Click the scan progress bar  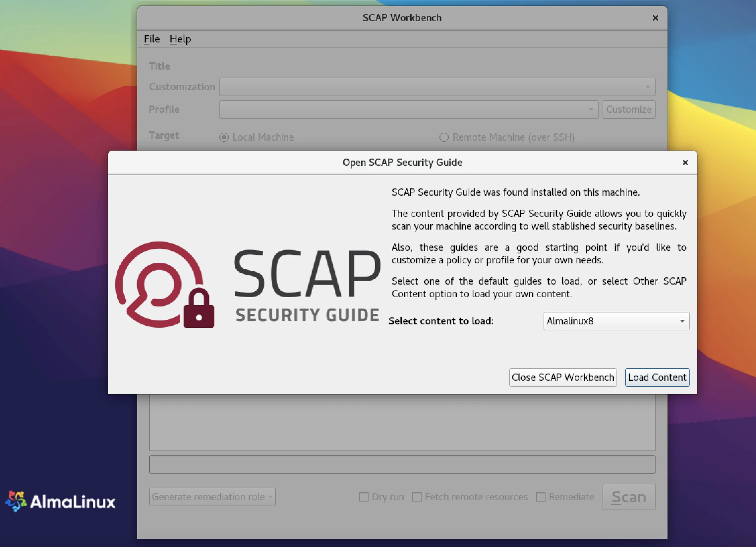tap(402, 464)
